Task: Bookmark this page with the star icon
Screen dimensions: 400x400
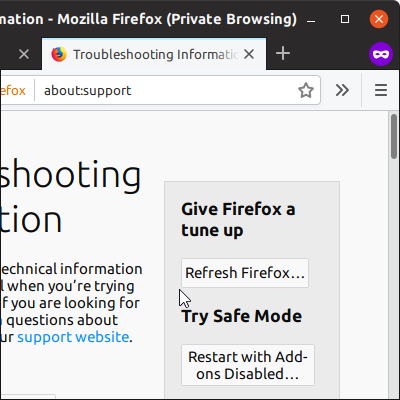Action: click(x=306, y=90)
